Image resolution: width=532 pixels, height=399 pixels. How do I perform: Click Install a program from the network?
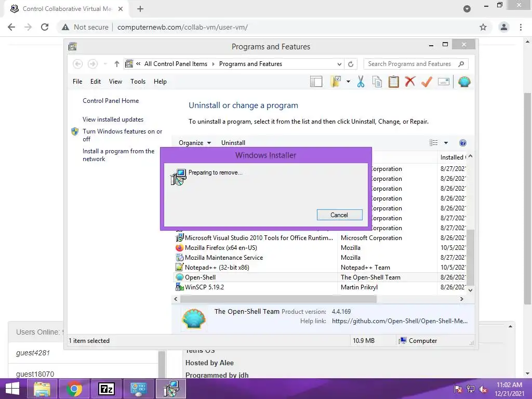118,155
